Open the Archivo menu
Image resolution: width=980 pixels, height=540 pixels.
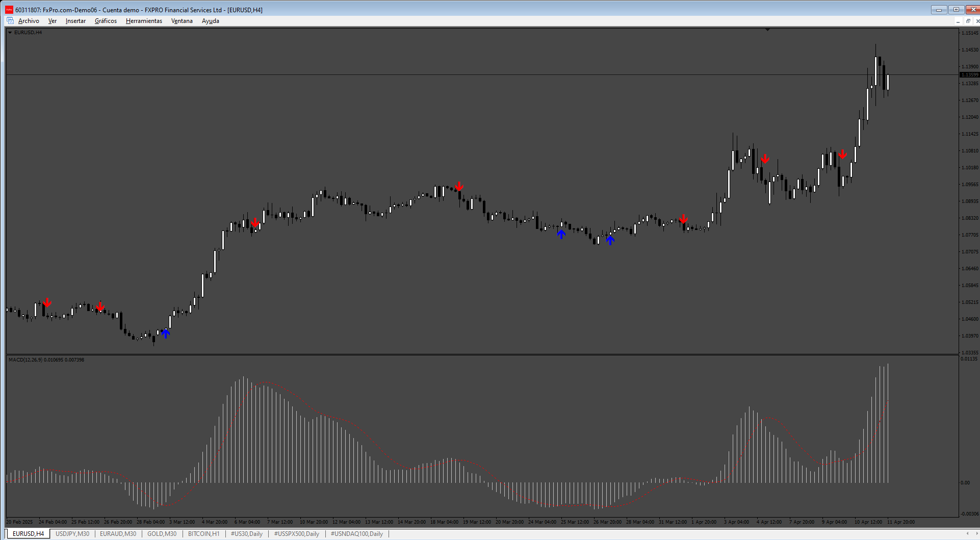click(x=29, y=21)
